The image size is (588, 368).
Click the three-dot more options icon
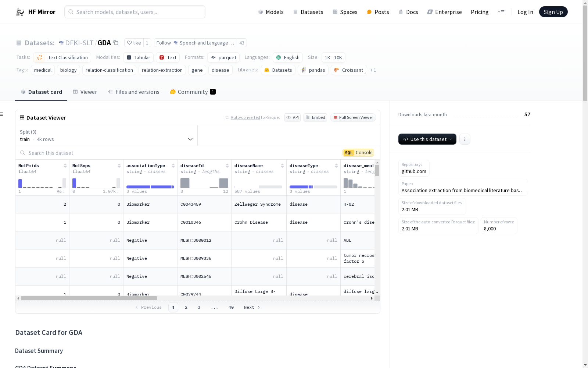pyautogui.click(x=465, y=139)
